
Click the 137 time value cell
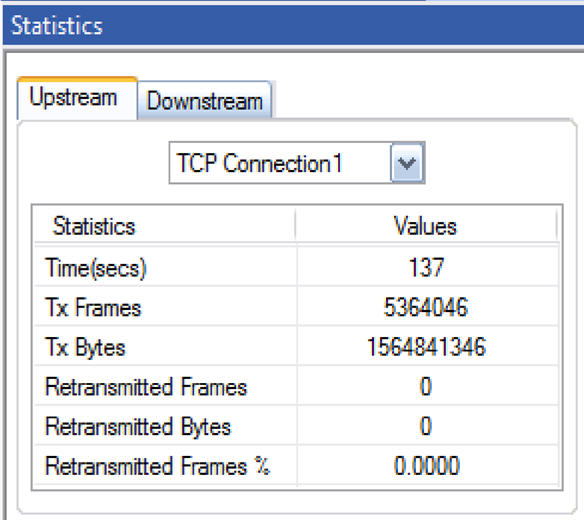[426, 267]
